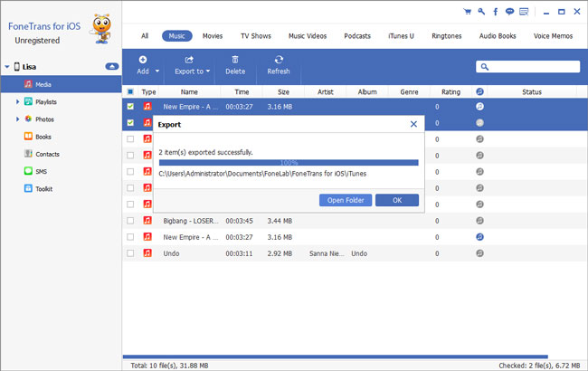Click the feedback menu icon in title bar
This screenshot has height=371, width=588.
(524, 12)
